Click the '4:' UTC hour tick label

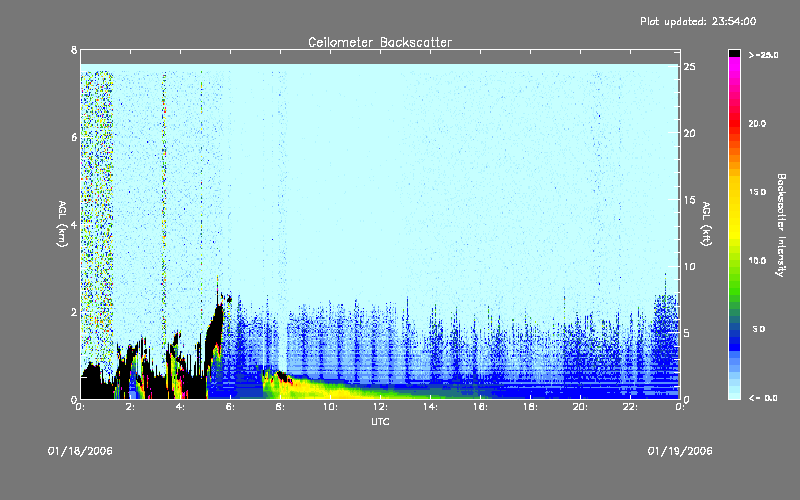pyautogui.click(x=180, y=407)
